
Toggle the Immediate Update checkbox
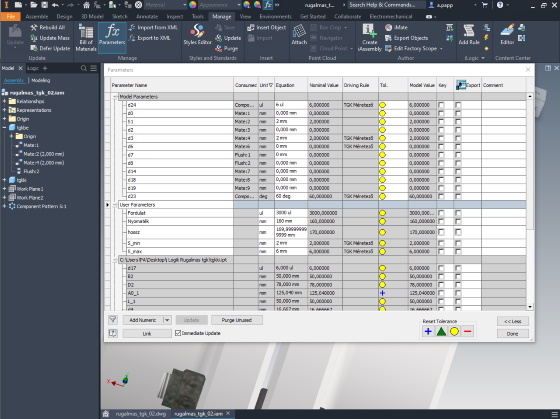(178, 333)
